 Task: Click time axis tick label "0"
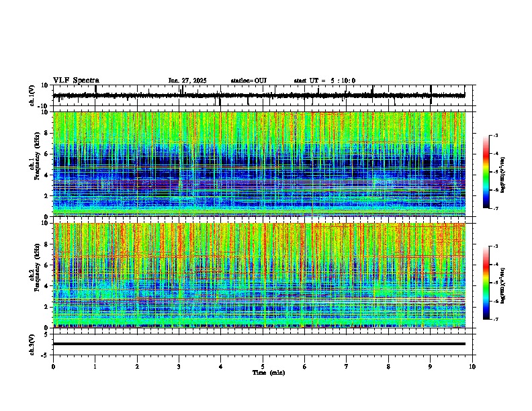pos(53,367)
